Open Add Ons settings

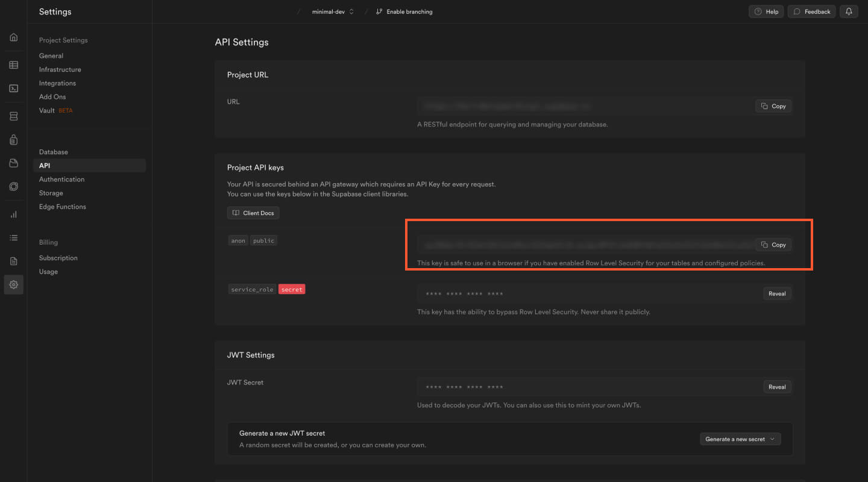coord(52,96)
